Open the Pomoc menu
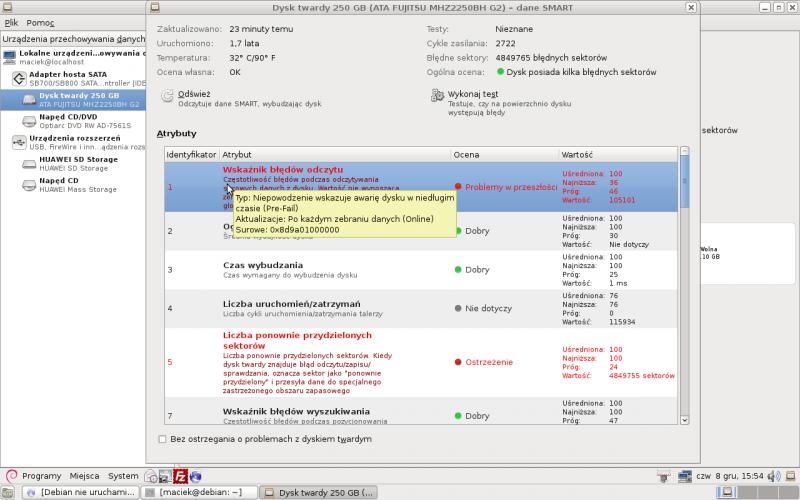The image size is (800, 500). tap(41, 22)
